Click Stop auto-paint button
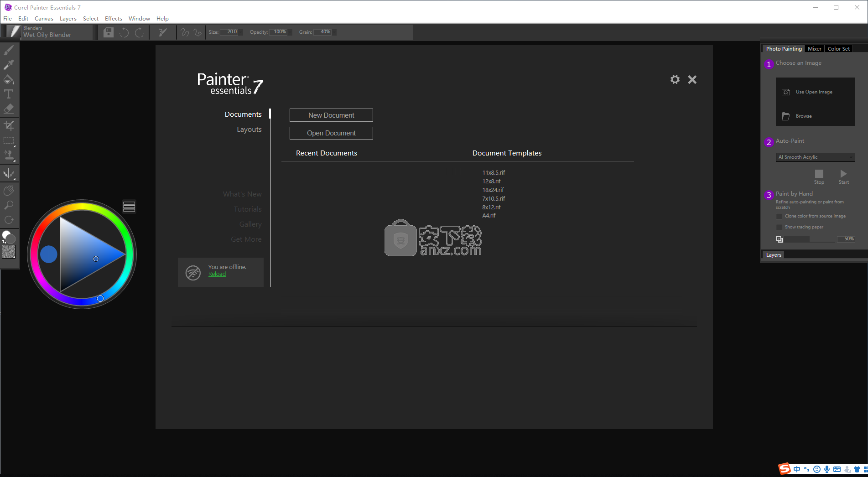This screenshot has width=868, height=477. (819, 176)
